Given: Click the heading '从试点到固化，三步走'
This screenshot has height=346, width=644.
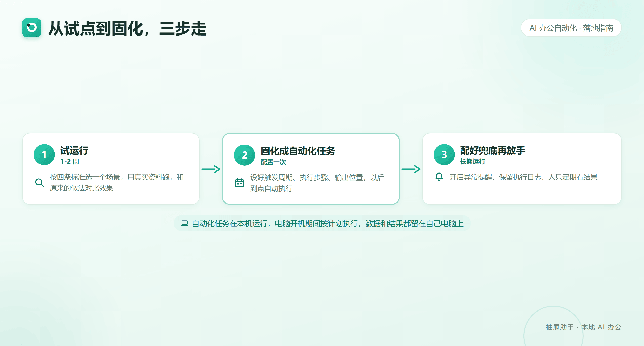Looking at the screenshot, I should coord(127,28).
